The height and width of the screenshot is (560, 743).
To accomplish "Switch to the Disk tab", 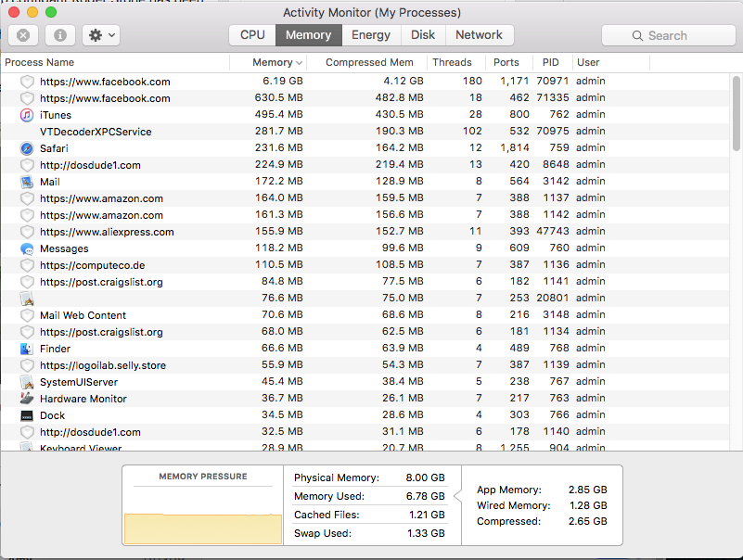I will pos(423,35).
